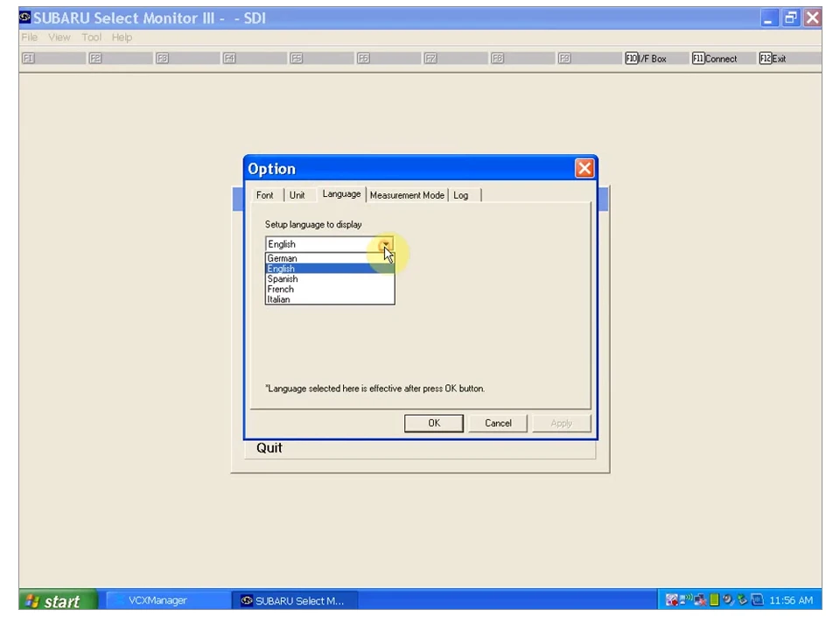Choose French from the language list
This screenshot has width=840, height=624.
(330, 289)
